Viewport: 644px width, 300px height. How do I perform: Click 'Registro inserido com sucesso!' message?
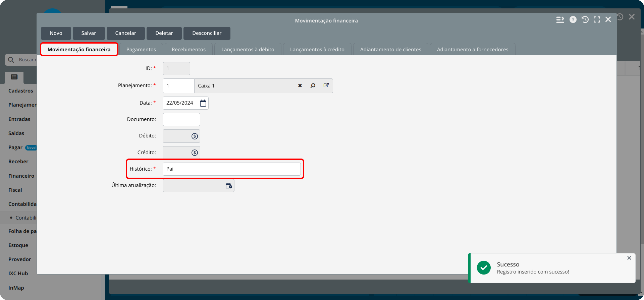coord(533,272)
